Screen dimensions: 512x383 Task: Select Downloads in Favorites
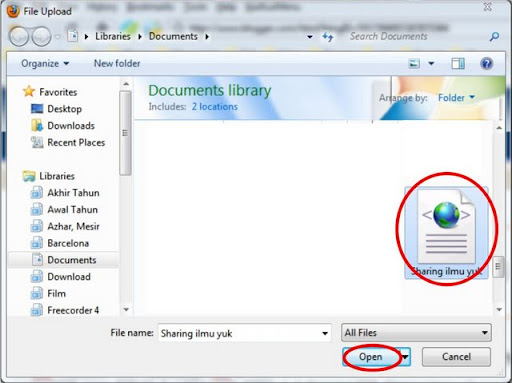tap(71, 126)
